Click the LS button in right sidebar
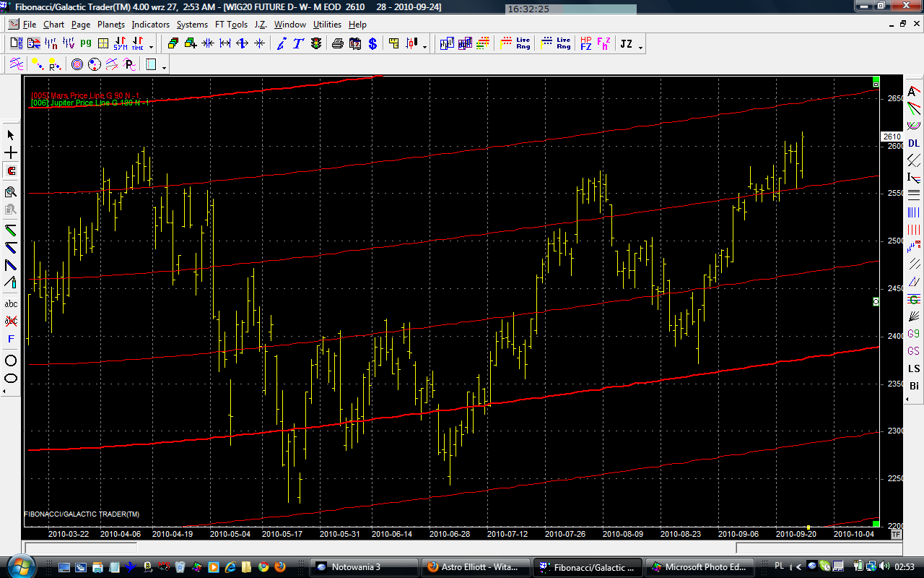 (914, 368)
